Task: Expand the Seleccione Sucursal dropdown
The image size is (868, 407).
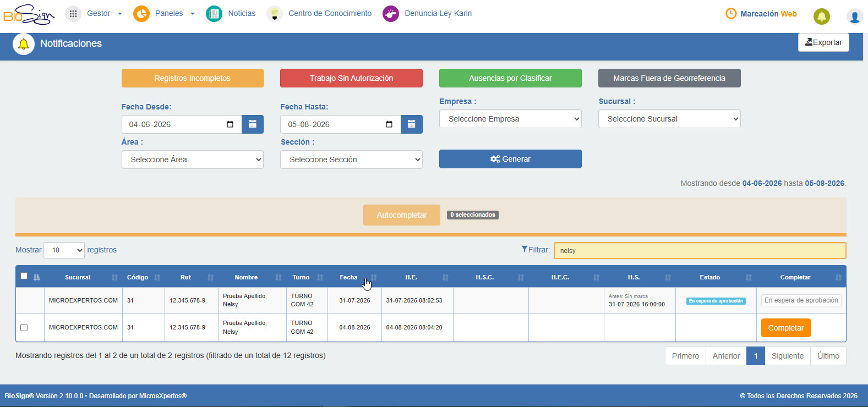Action: 669,119
